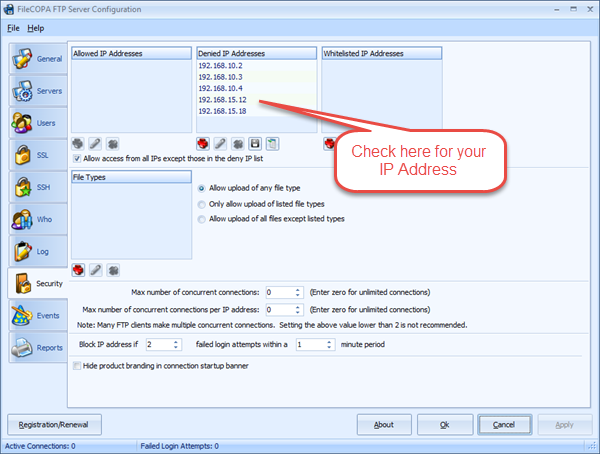Increase failed login attempts threshold
This screenshot has width=600, height=454.
pos(176,342)
